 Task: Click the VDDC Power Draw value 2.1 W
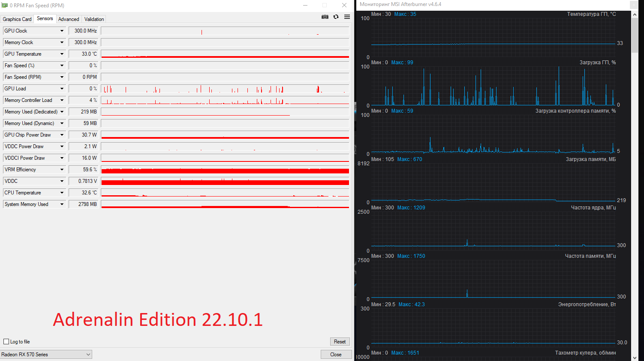(x=84, y=146)
